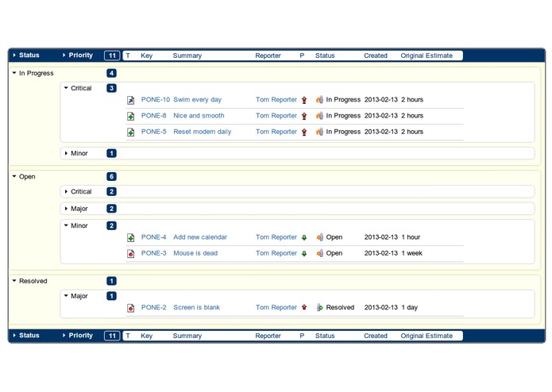The height and width of the screenshot is (392, 552).
Task: Click the In Progress status icon for PONE-8
Action: [x=319, y=116]
